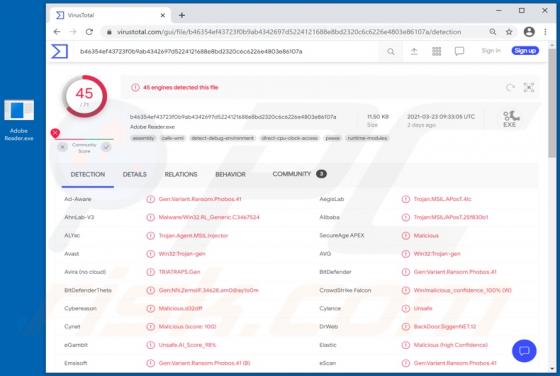560x376 pixels.
Task: Click the BitDefender engine name
Action: [335, 272]
